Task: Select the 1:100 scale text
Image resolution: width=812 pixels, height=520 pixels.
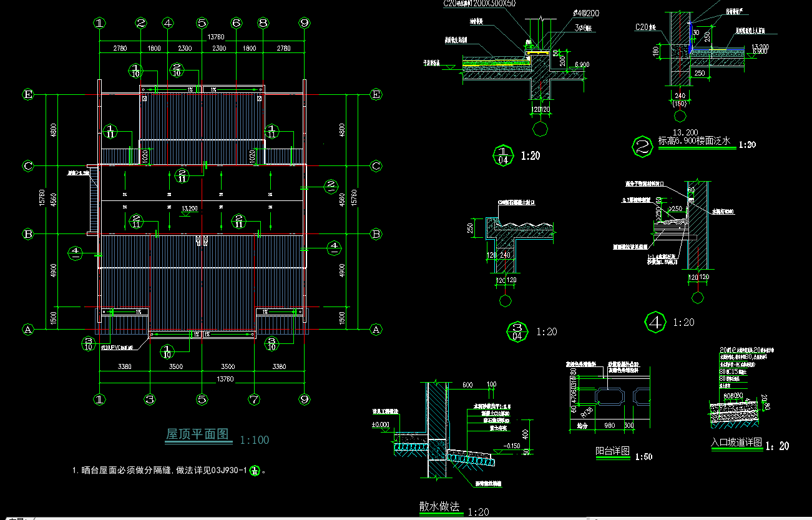Action: [255, 440]
